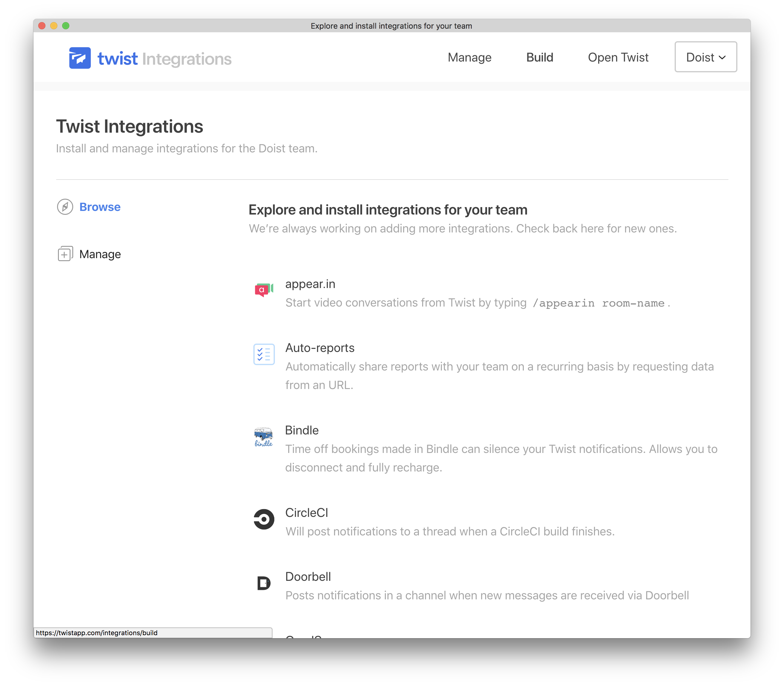Open Build in the top navigation

[x=539, y=57]
